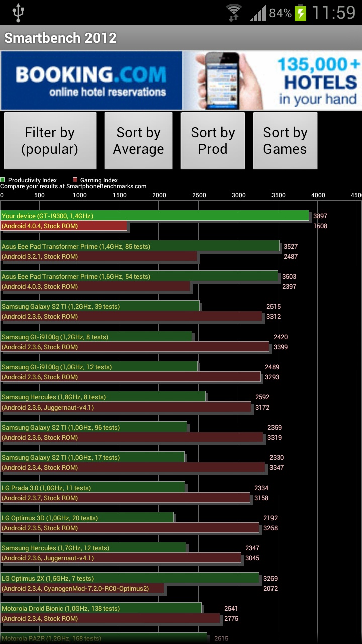Select Samsung Gt-i9100g (1,0GHz, 12 tests)
The width and height of the screenshot is (362, 644).
[99, 367]
